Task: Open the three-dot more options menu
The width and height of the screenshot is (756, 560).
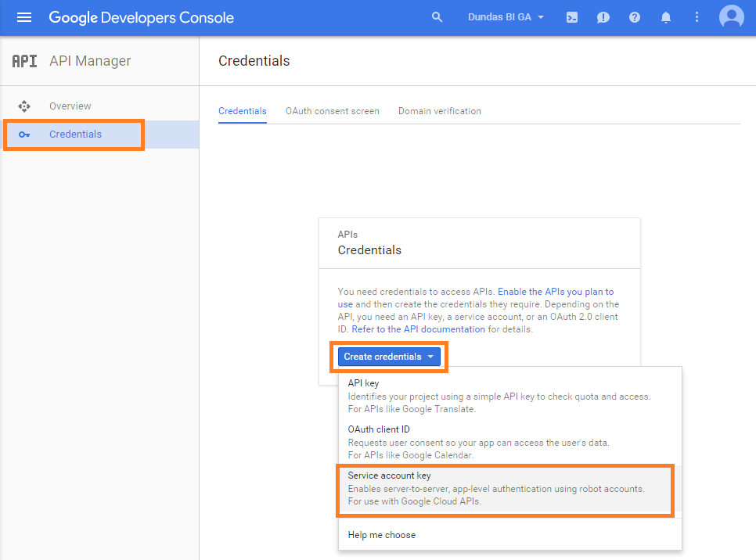Action: tap(697, 17)
